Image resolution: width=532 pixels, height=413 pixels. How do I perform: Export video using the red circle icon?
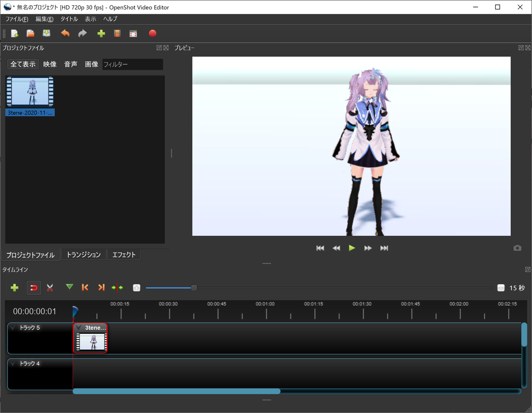tap(153, 34)
